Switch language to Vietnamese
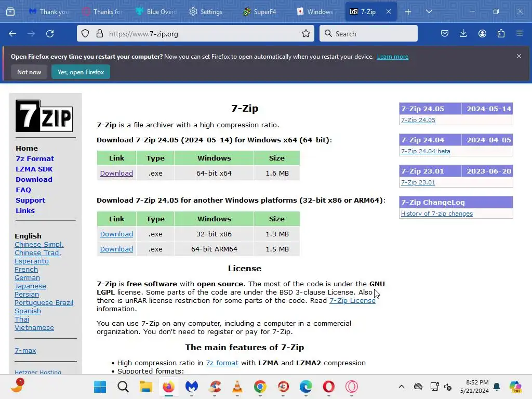The height and width of the screenshot is (399, 532). point(34,327)
